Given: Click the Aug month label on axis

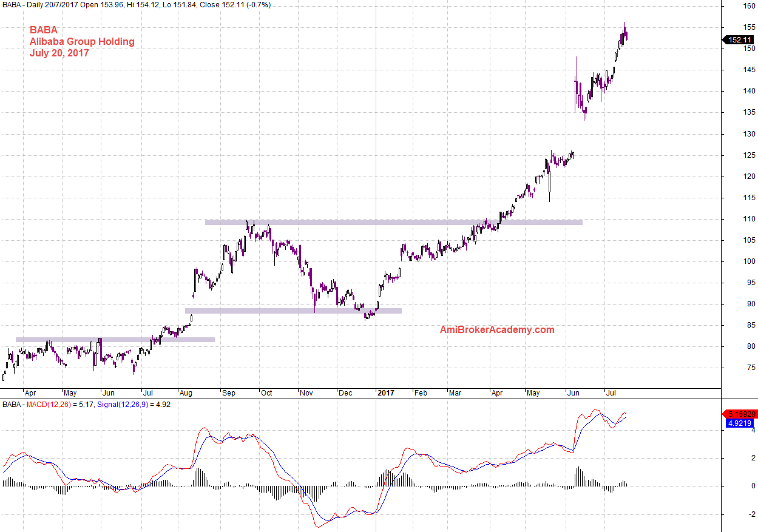Looking at the screenshot, I should point(186,393).
